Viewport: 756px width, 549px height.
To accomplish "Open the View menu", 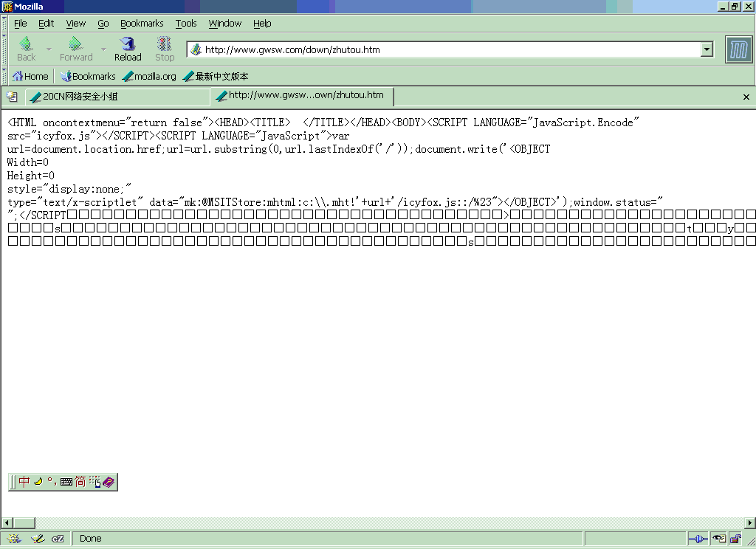I will [x=76, y=23].
